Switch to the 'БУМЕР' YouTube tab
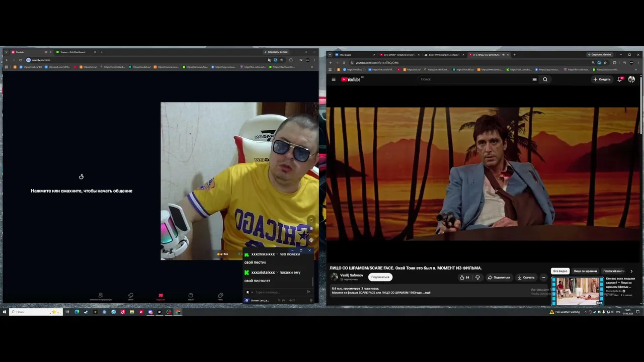The width and height of the screenshot is (644, 362). coord(399,55)
